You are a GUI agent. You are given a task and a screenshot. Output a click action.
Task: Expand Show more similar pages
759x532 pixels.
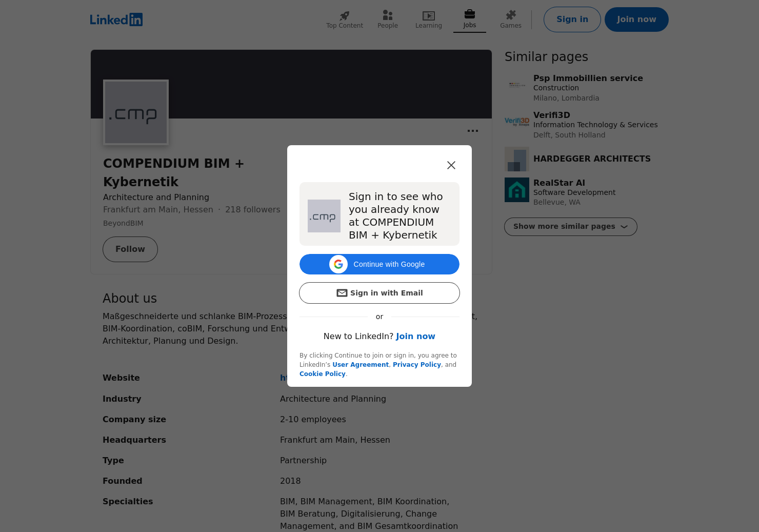coord(570,227)
